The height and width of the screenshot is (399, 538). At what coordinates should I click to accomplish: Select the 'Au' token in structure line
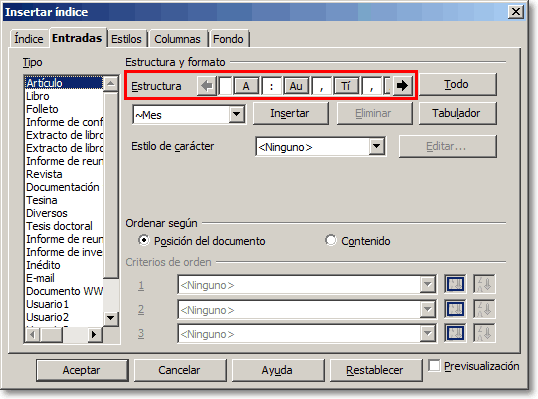[296, 86]
